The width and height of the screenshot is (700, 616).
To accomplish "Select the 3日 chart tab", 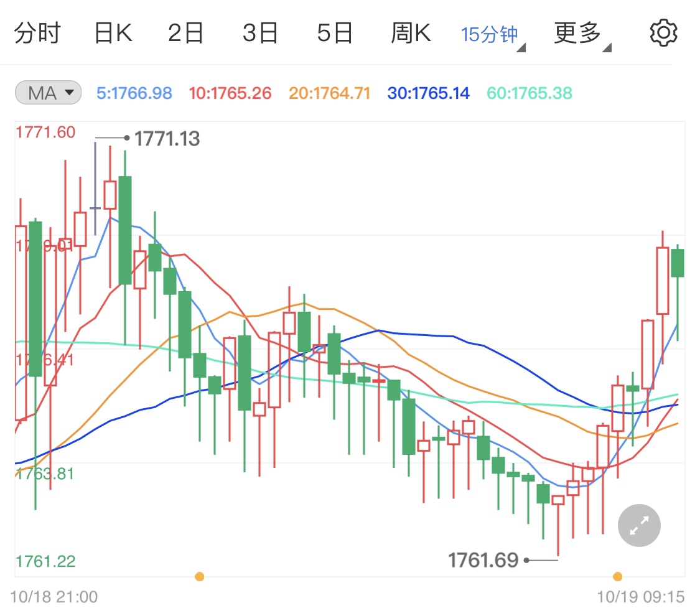I will click(260, 33).
